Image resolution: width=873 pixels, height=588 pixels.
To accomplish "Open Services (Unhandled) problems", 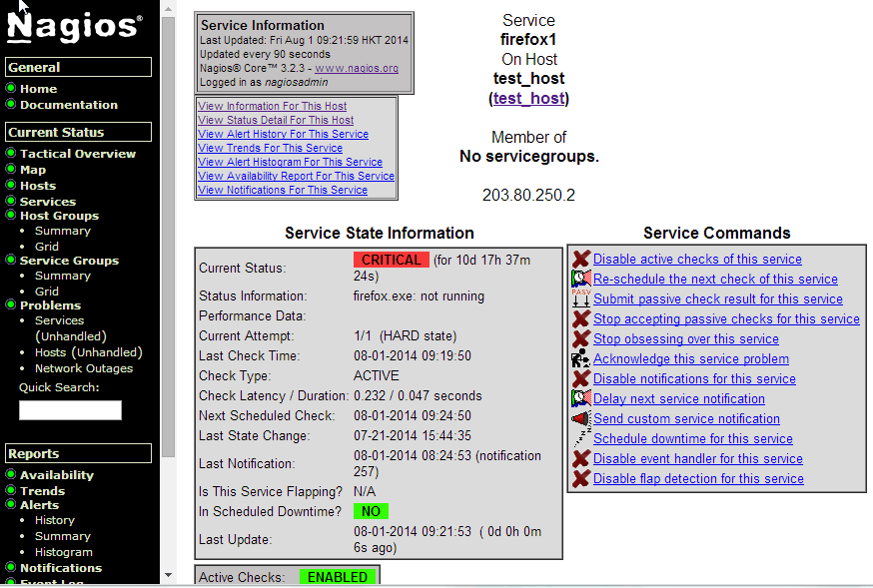I will (71, 328).
